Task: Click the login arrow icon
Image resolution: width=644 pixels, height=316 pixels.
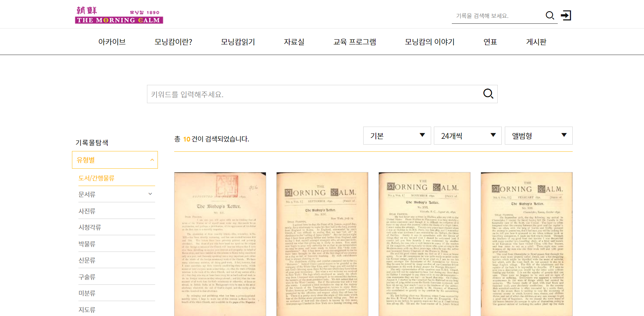Action: [566, 16]
